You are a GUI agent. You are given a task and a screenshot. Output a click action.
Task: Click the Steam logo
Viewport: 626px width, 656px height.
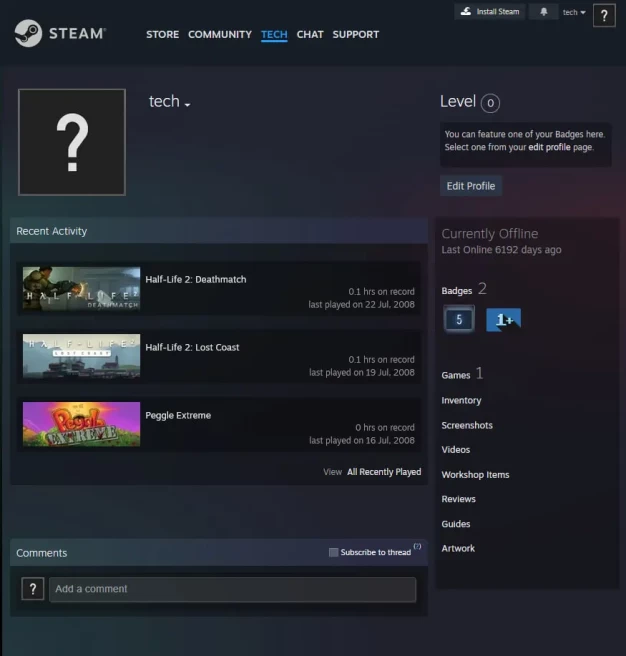60,33
